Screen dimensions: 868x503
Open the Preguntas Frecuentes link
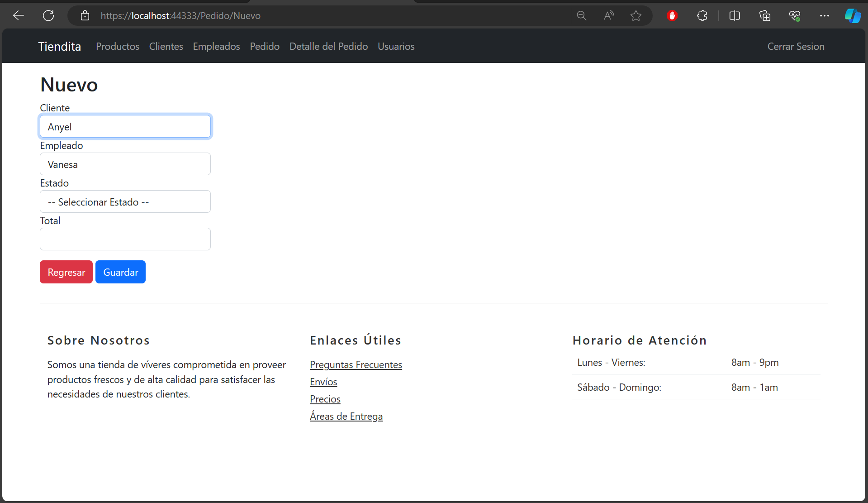coord(356,364)
